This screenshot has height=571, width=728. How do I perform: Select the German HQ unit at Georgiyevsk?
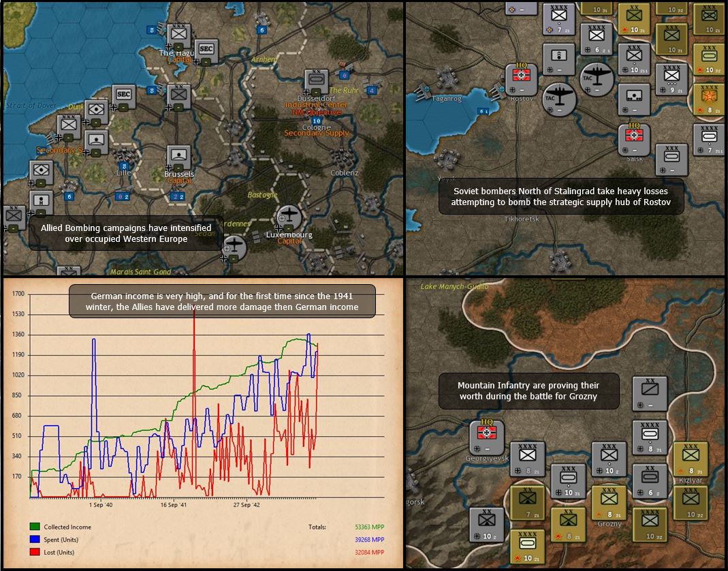[486, 437]
